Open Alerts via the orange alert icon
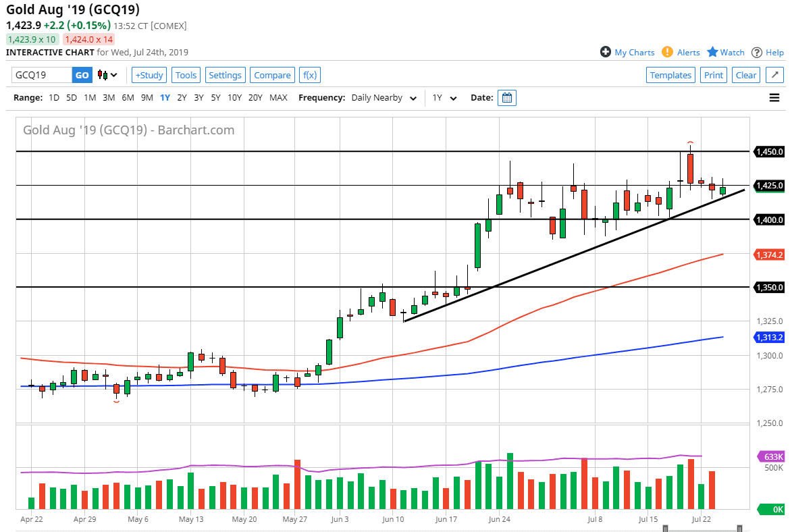792x532 pixels. [x=667, y=52]
